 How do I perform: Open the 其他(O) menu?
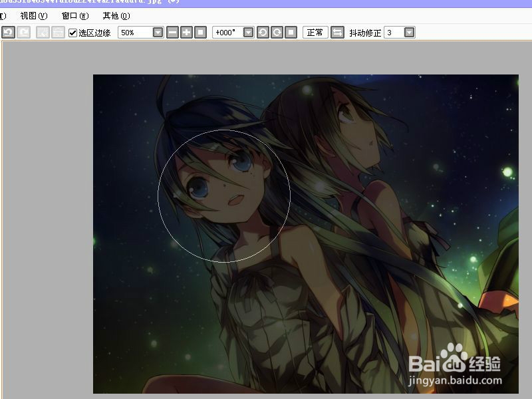coord(116,16)
